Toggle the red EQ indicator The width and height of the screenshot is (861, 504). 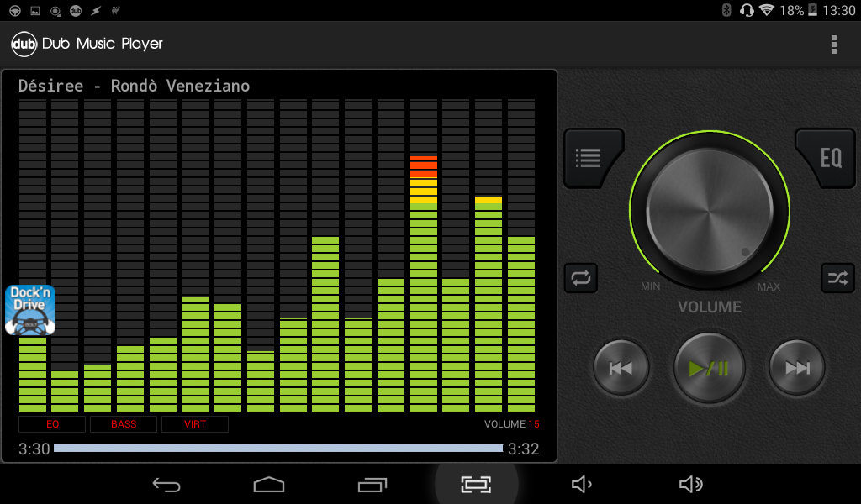[x=52, y=424]
